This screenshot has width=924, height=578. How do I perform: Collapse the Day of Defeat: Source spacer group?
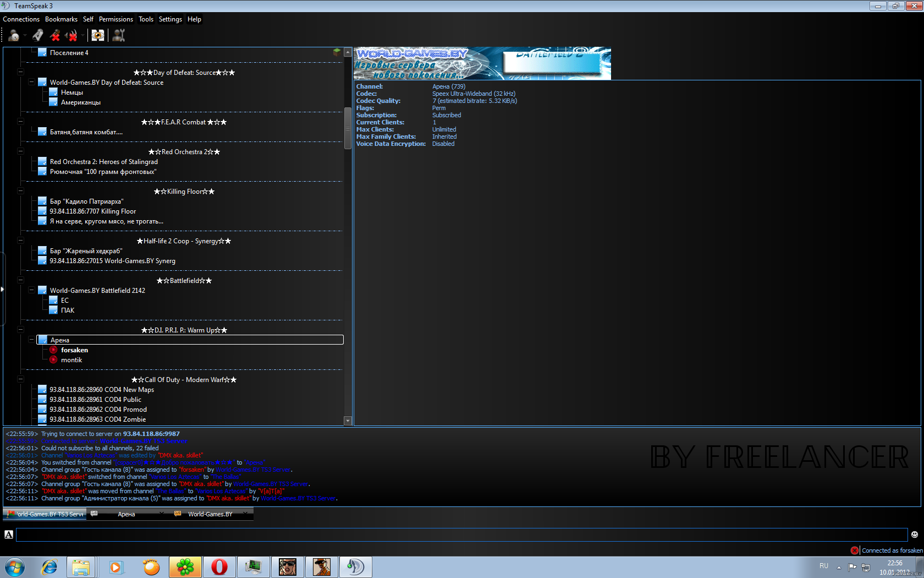[20, 72]
